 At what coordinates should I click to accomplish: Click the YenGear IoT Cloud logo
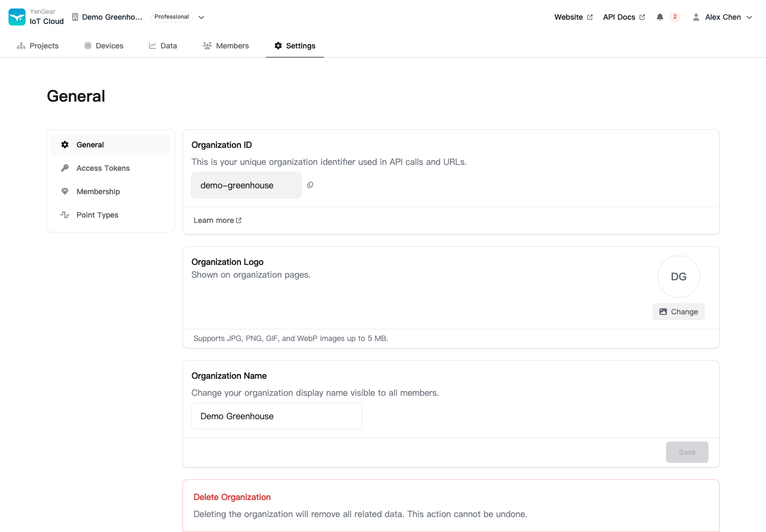tap(36, 17)
